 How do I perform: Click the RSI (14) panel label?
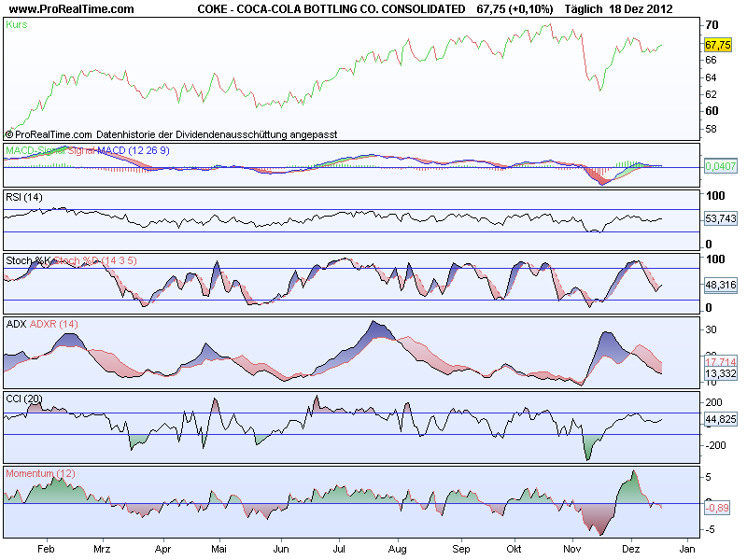point(24,197)
